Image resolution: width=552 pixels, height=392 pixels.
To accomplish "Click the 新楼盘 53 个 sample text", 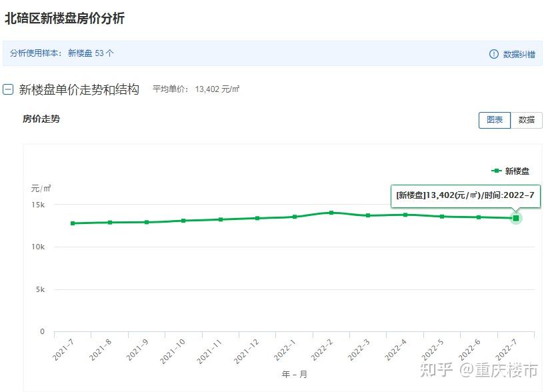I will click(91, 53).
